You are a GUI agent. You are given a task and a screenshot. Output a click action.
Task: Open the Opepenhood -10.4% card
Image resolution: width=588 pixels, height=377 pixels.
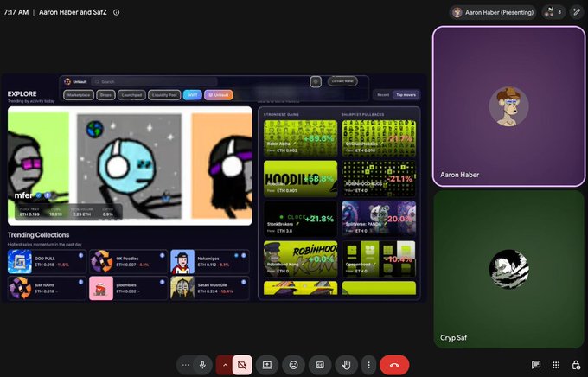(x=379, y=259)
